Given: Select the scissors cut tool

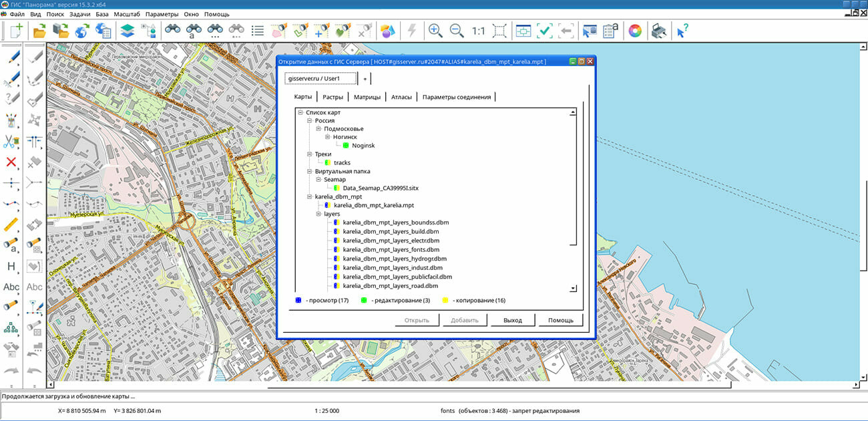Looking at the screenshot, I should (x=11, y=141).
